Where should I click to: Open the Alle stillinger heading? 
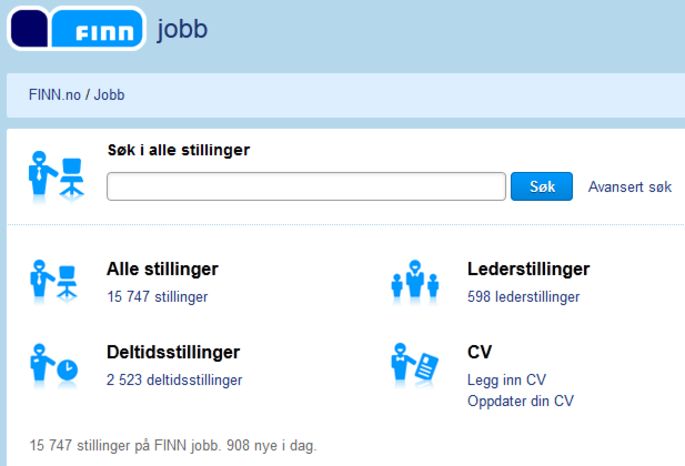(163, 269)
